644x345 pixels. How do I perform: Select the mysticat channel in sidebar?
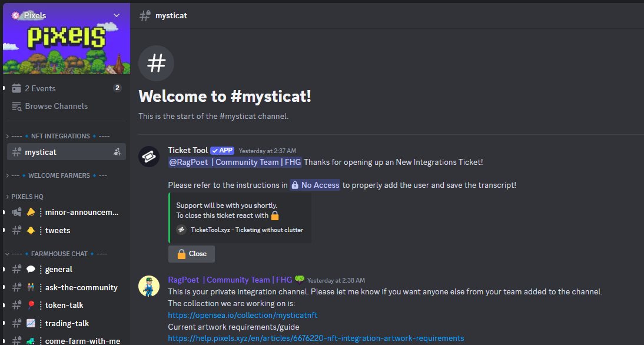[x=67, y=152]
